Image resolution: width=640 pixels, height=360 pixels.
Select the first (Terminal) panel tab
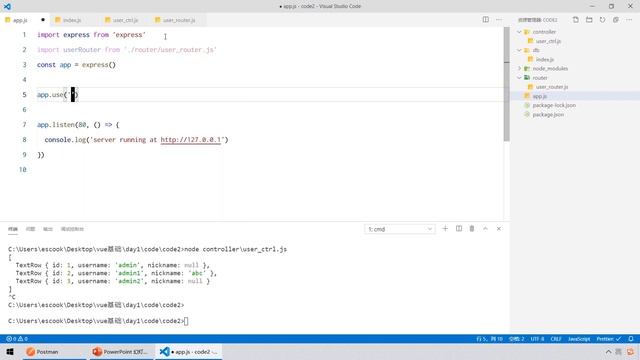click(x=13, y=229)
